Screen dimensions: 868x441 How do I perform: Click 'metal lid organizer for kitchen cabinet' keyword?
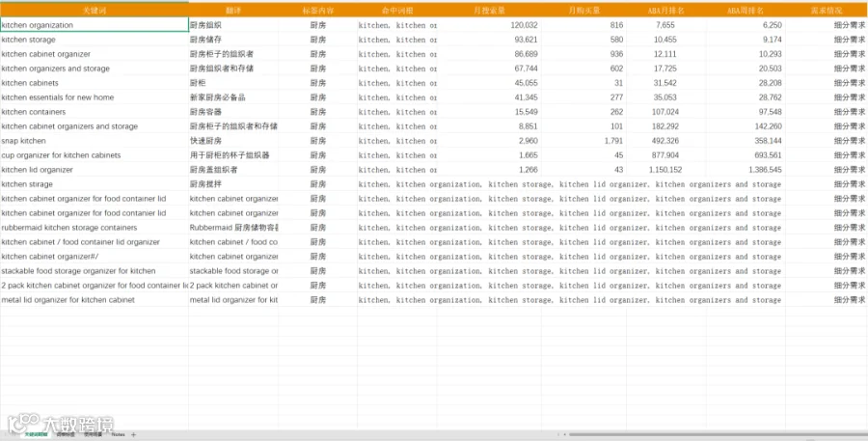pos(95,300)
